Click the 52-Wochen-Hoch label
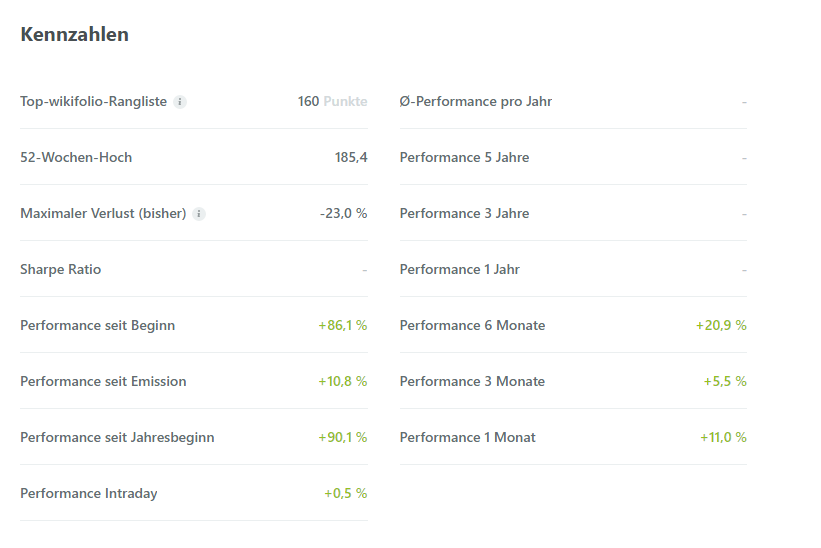Viewport: 821px width, 548px height. (76, 158)
